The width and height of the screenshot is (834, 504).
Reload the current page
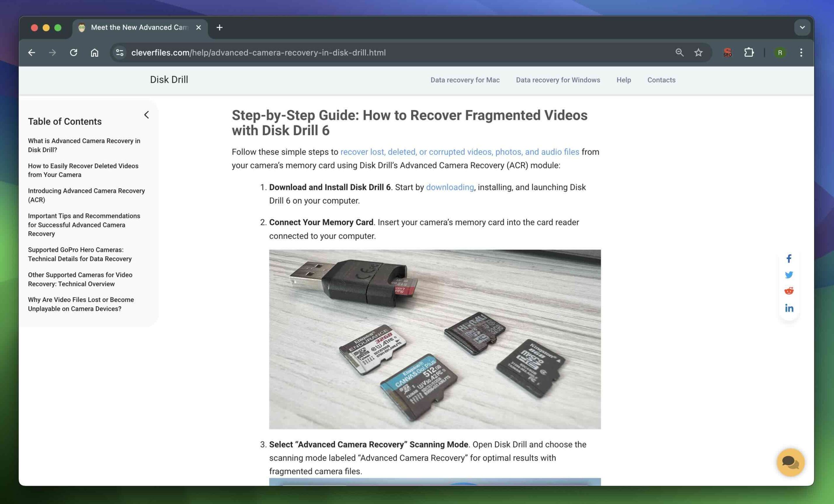tap(73, 52)
